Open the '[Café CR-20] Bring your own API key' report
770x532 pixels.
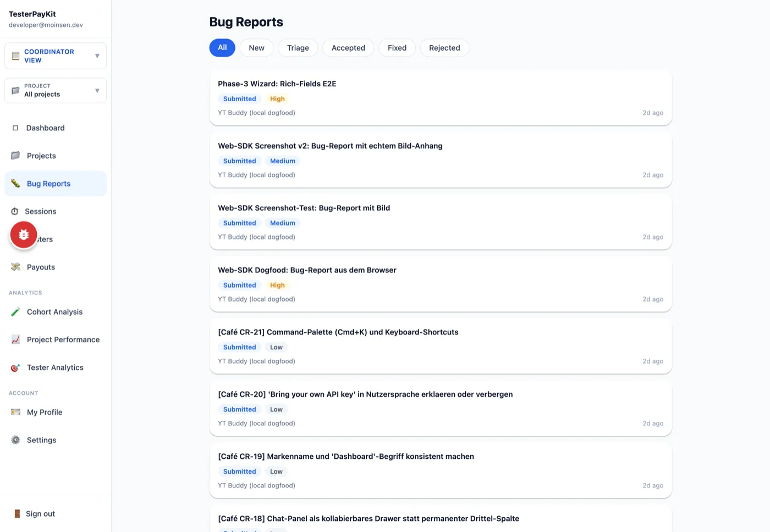[441, 409]
